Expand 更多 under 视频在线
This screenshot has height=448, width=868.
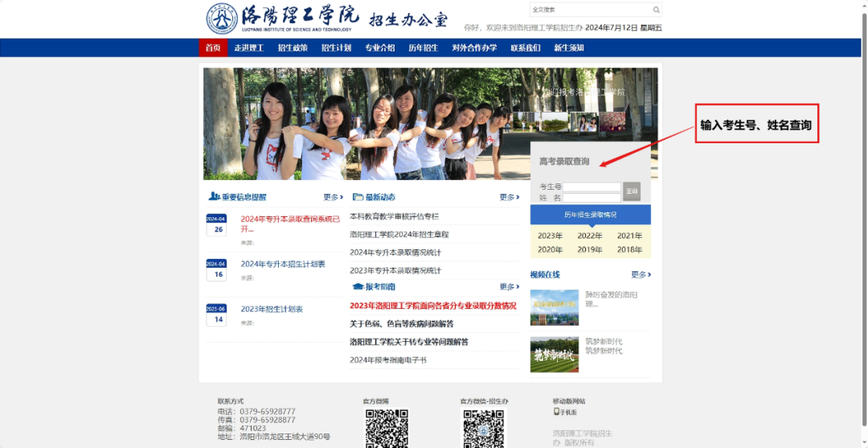641,274
